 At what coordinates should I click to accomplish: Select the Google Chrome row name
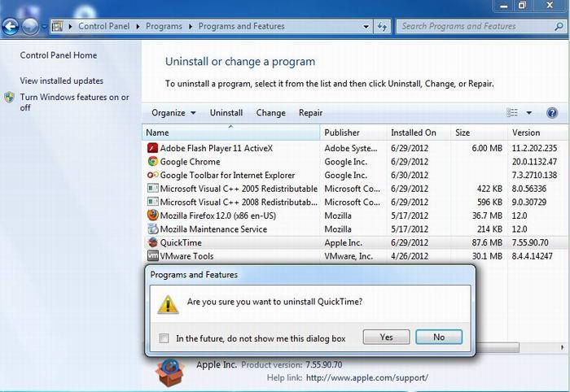coord(190,162)
